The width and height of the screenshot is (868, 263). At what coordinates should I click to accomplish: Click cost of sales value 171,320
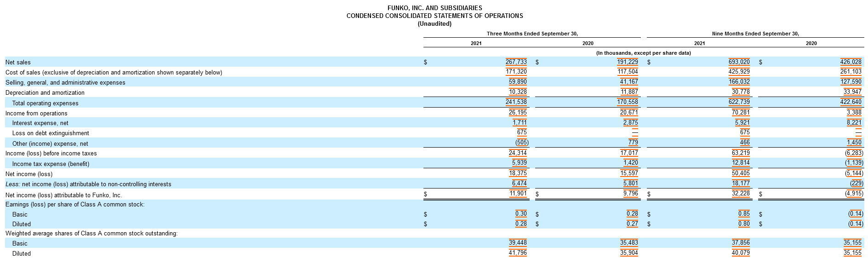(516, 72)
